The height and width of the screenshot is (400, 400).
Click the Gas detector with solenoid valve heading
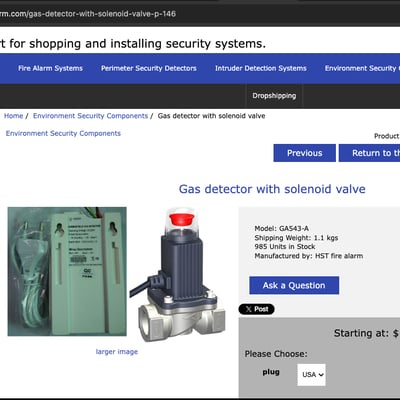coord(272,189)
